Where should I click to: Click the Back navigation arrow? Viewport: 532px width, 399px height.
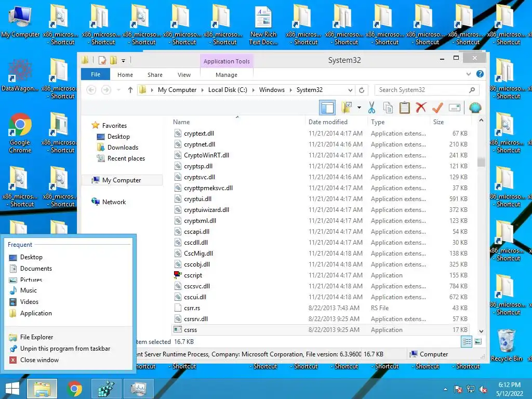click(x=91, y=90)
